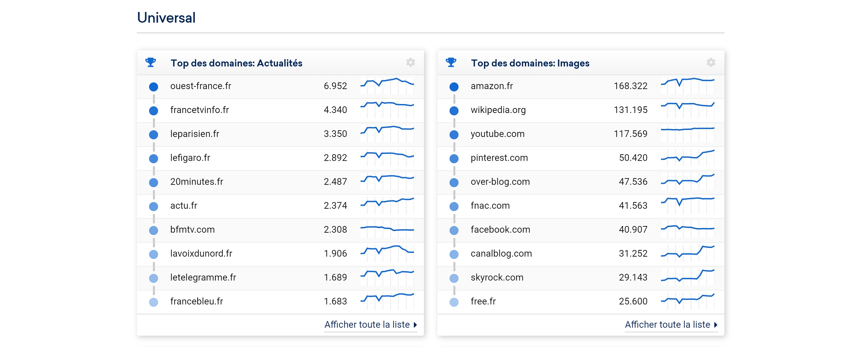Image resolution: width=868 pixels, height=348 pixels.
Task: Expand full Actualités list via arrow
Action: 415,325
